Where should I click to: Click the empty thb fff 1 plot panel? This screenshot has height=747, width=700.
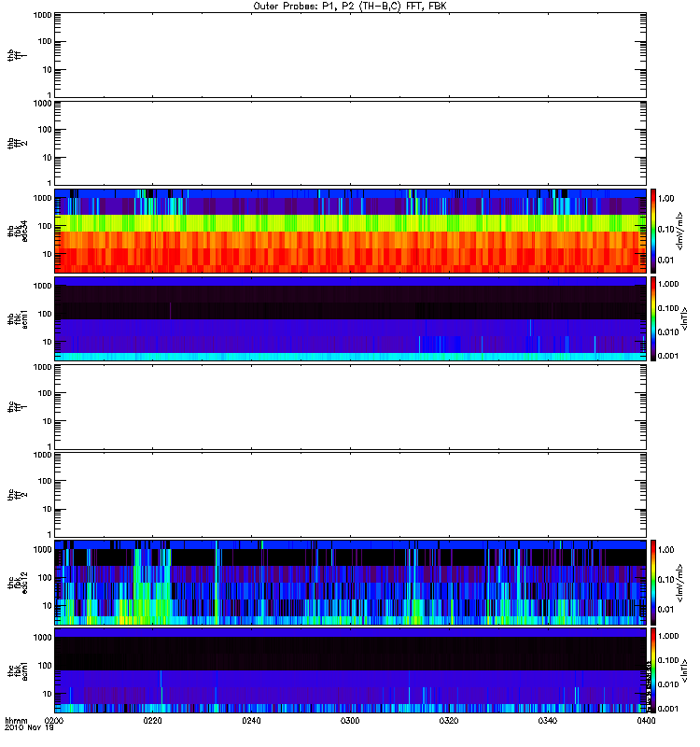click(351, 55)
